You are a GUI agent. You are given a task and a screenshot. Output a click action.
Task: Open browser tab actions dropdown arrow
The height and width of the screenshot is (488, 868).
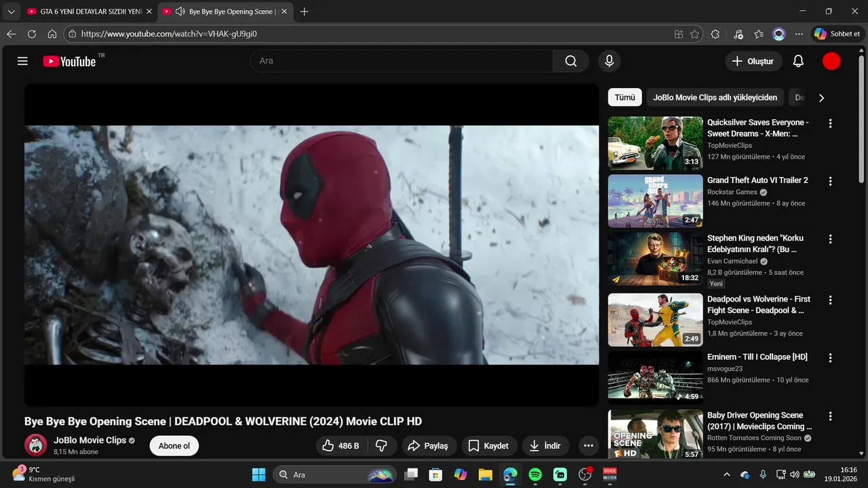point(11,12)
